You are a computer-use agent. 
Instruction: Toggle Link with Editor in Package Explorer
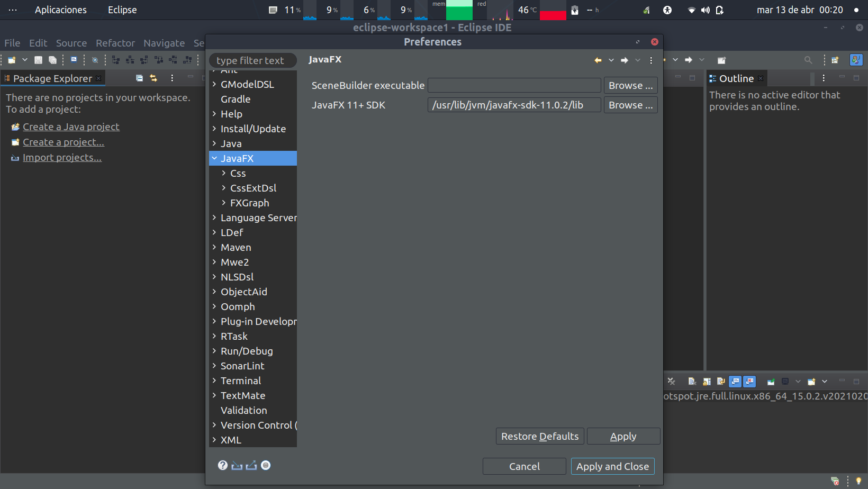point(153,78)
